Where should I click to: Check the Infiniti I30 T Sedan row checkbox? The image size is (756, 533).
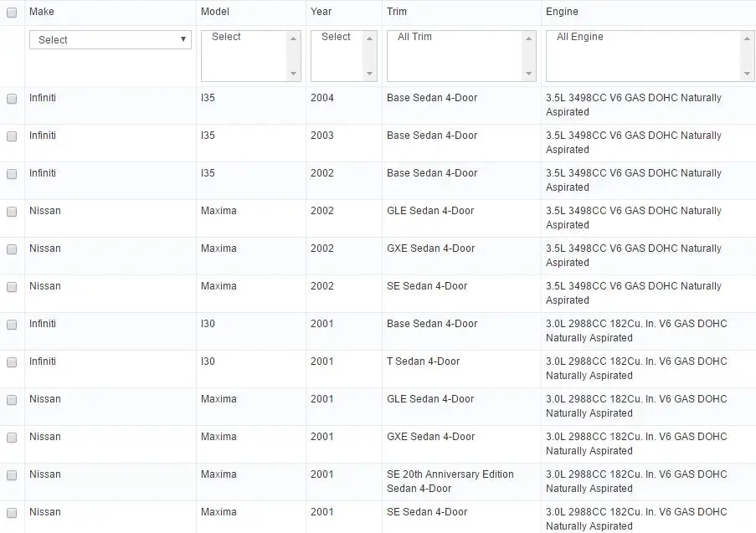click(x=12, y=362)
